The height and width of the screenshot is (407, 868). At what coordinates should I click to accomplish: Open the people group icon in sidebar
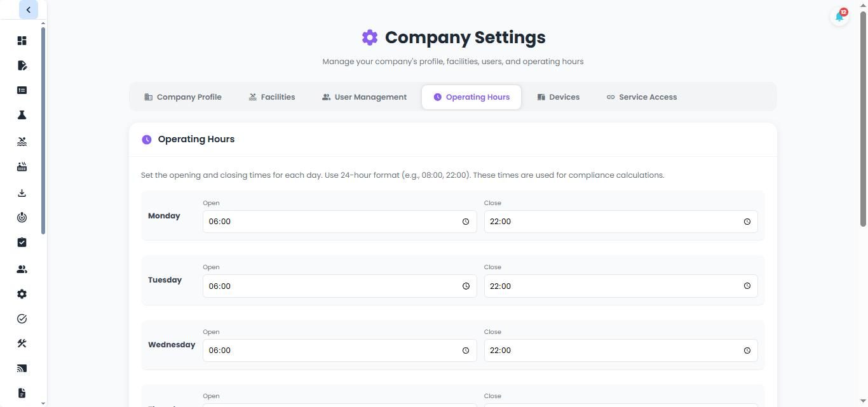(x=22, y=269)
